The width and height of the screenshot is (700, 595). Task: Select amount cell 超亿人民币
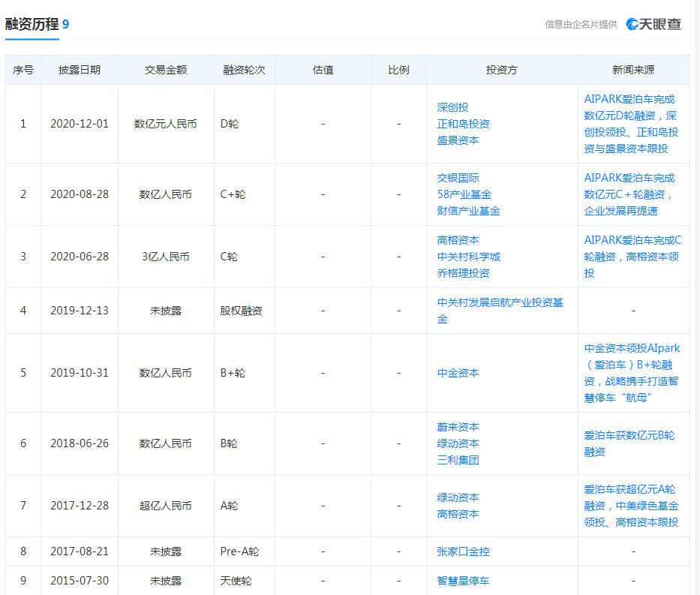point(166,506)
